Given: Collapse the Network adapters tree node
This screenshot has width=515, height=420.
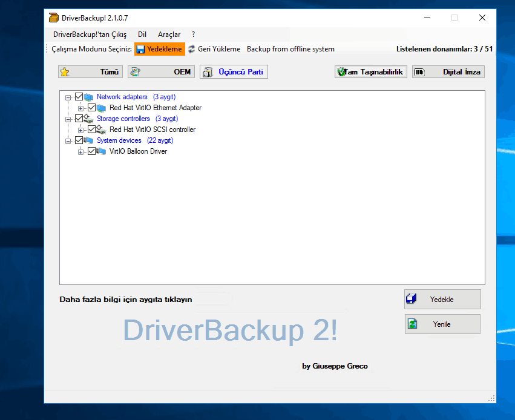Looking at the screenshot, I should [x=68, y=97].
